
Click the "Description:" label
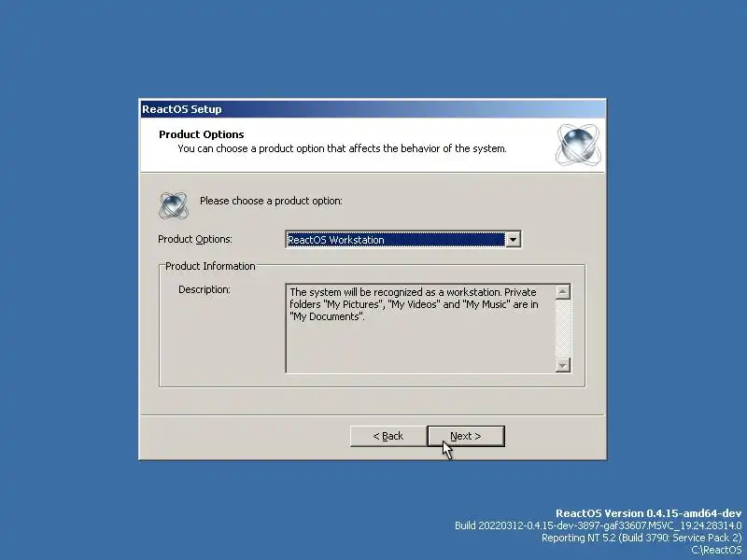tap(204, 289)
